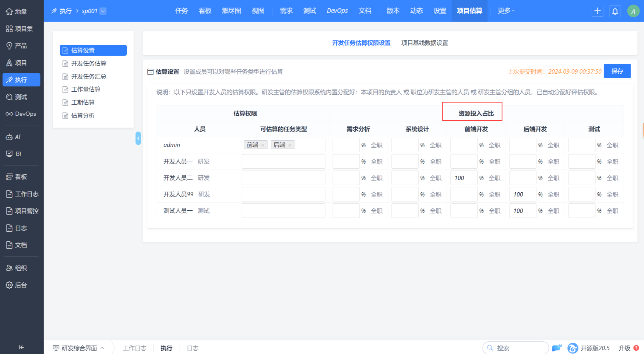Click the plus add icon in header
The width and height of the screenshot is (644, 354).
597,11
